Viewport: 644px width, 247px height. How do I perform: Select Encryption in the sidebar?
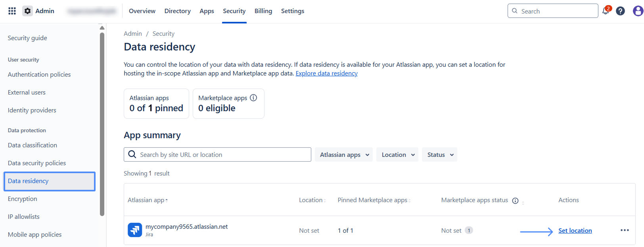[23, 199]
